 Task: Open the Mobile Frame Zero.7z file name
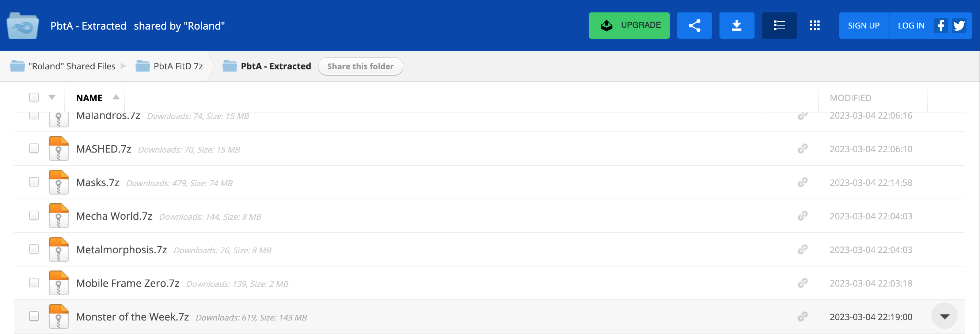pyautogui.click(x=128, y=283)
